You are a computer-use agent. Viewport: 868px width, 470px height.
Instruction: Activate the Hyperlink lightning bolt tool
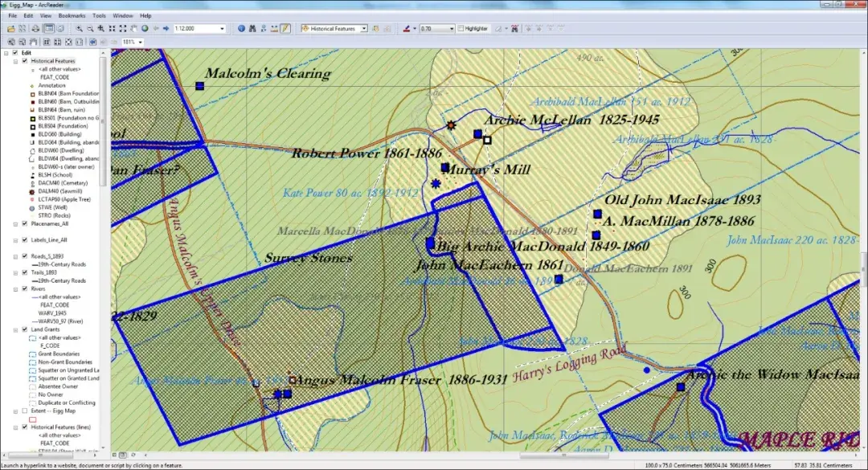(285, 27)
